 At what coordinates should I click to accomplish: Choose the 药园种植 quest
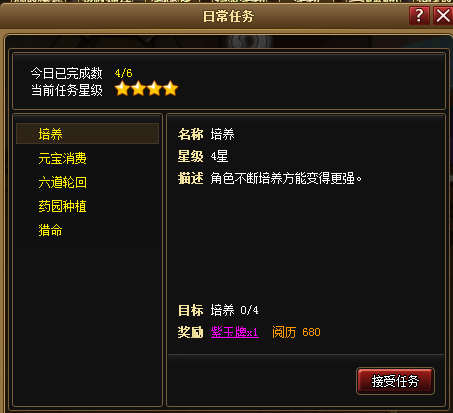point(62,206)
